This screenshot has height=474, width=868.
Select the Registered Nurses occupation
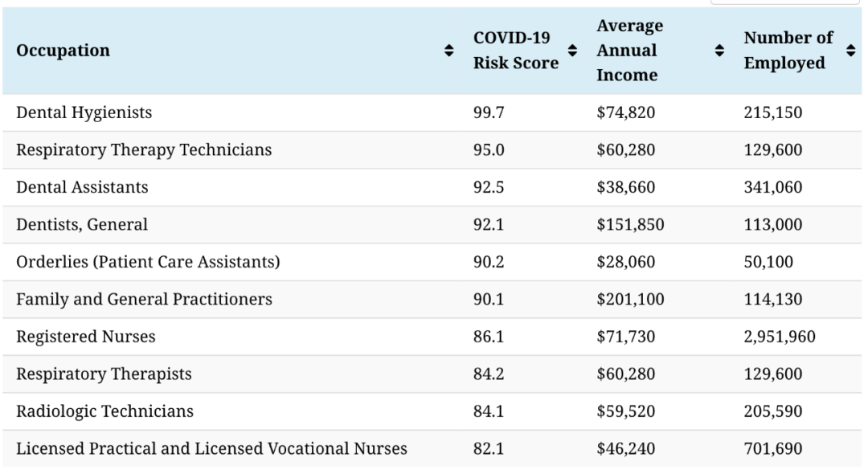coord(85,337)
